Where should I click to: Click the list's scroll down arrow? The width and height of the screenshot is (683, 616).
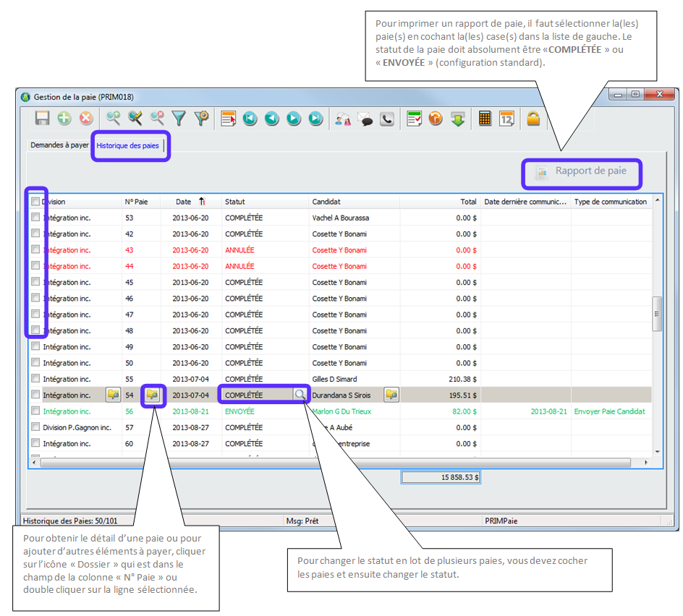pos(657,452)
